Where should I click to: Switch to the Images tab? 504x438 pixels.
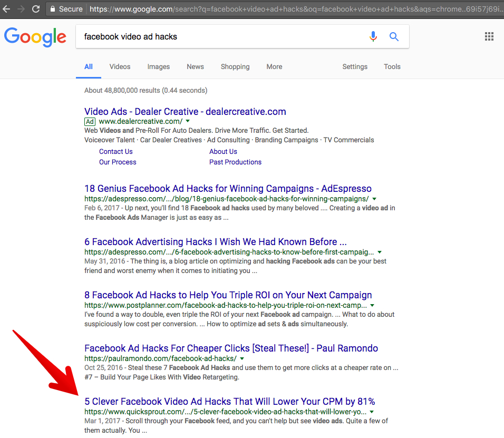pyautogui.click(x=159, y=67)
